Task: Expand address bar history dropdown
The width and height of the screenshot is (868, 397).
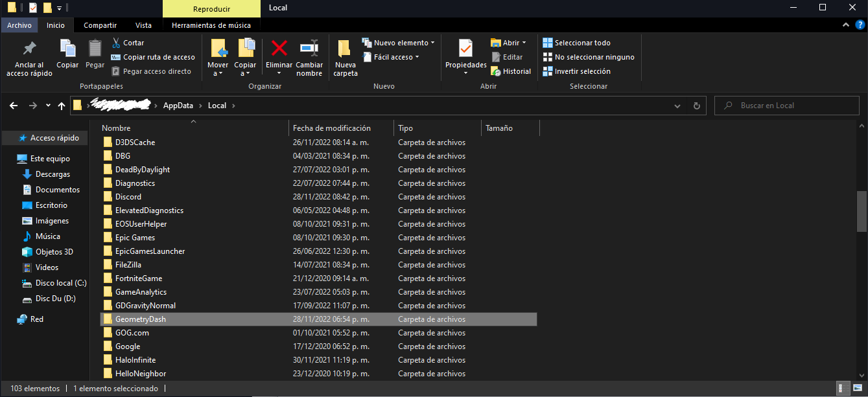Action: (x=678, y=106)
